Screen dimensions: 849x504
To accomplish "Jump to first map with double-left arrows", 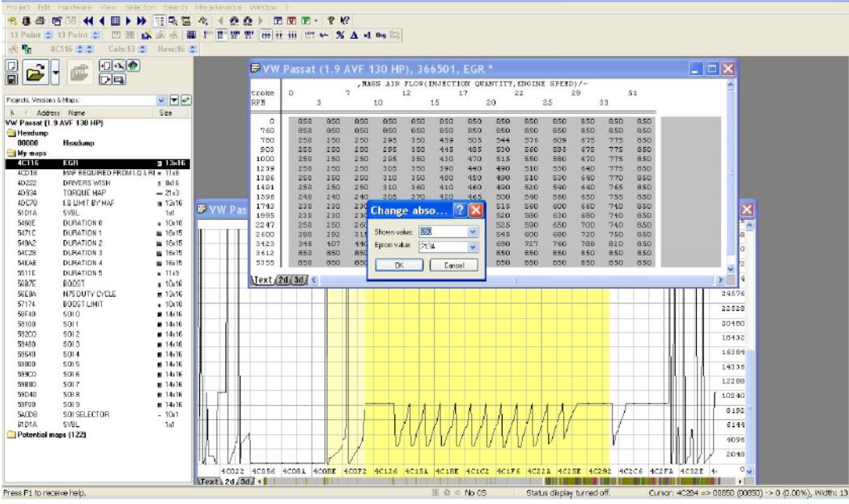I will tap(87, 21).
